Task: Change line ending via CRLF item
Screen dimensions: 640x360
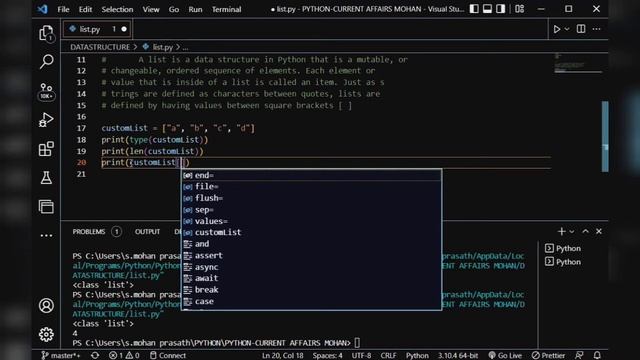Action: coord(388,355)
